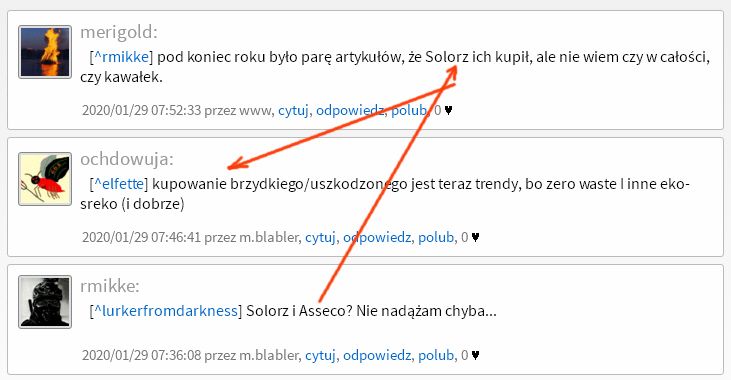The width and height of the screenshot is (731, 380).
Task: Click cytuj on rmikke's post
Action: tap(320, 355)
